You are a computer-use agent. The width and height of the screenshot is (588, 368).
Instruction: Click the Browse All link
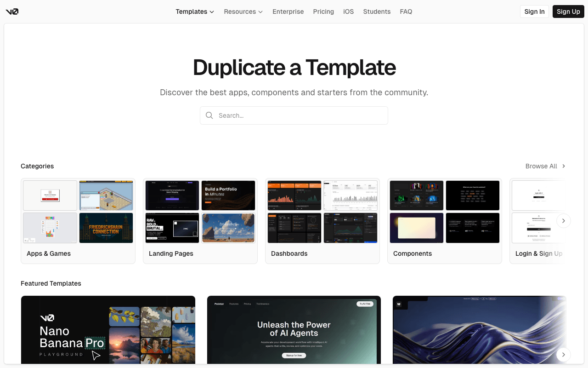pyautogui.click(x=541, y=166)
